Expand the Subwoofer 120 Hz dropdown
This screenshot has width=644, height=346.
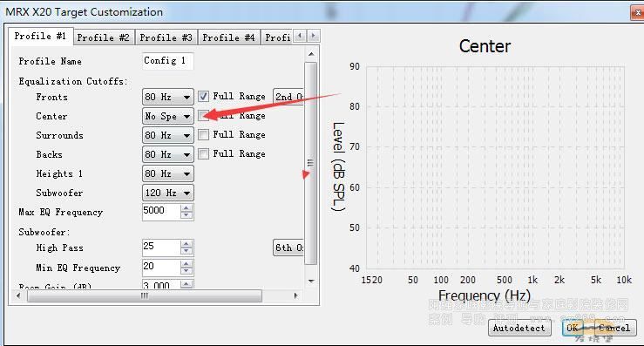pos(168,193)
